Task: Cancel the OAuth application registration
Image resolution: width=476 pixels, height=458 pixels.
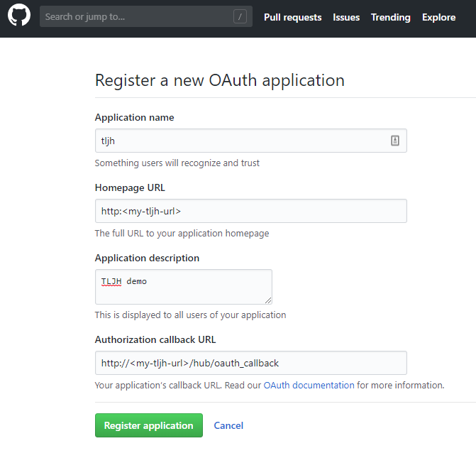Action: [228, 425]
